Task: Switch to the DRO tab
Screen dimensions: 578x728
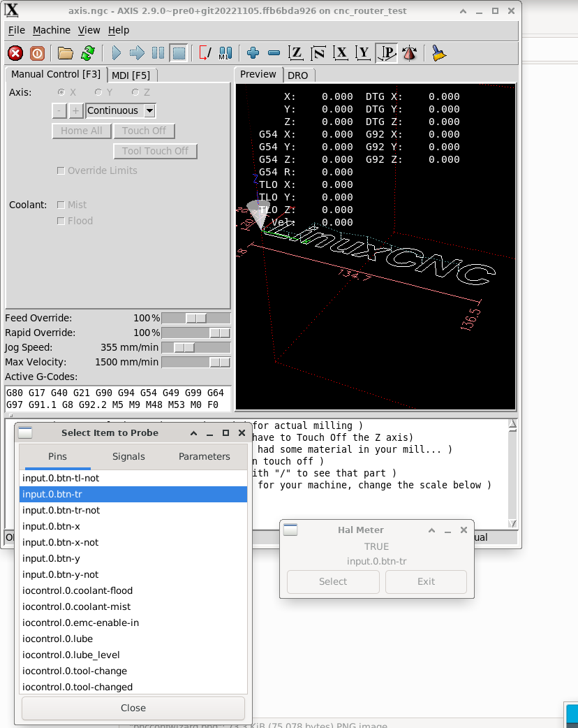Action: click(x=298, y=75)
